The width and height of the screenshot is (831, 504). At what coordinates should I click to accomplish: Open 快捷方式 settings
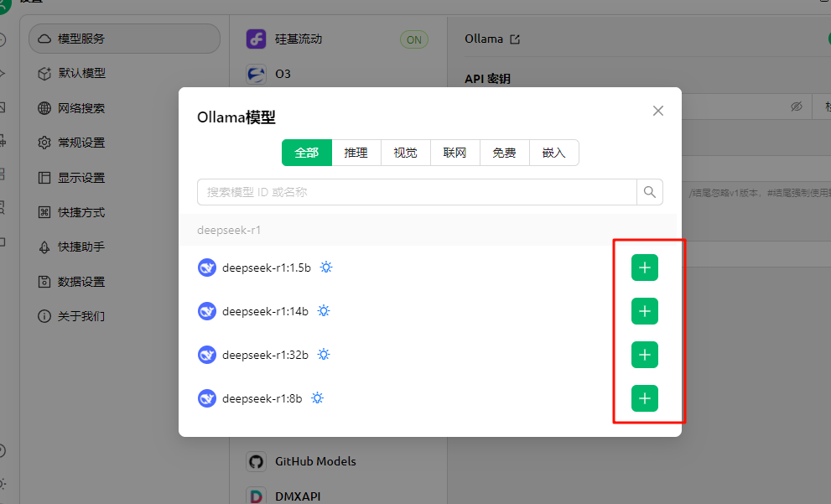[x=125, y=212]
